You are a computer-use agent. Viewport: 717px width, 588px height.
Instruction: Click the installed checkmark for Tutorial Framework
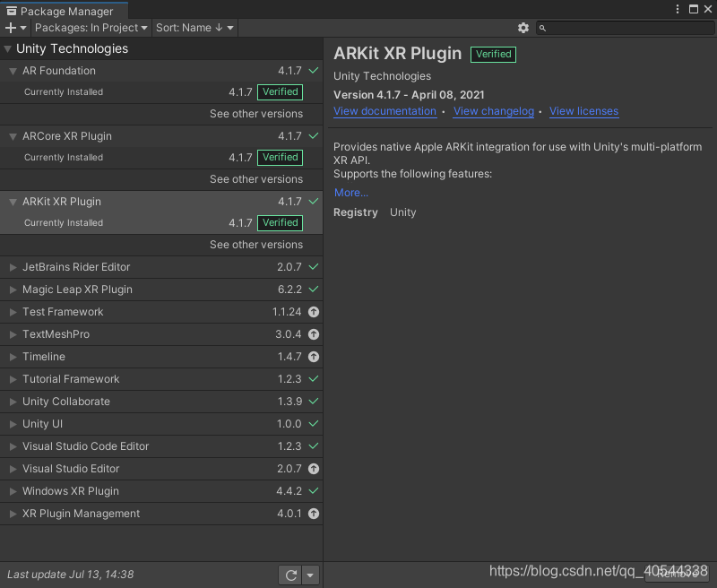click(x=313, y=378)
